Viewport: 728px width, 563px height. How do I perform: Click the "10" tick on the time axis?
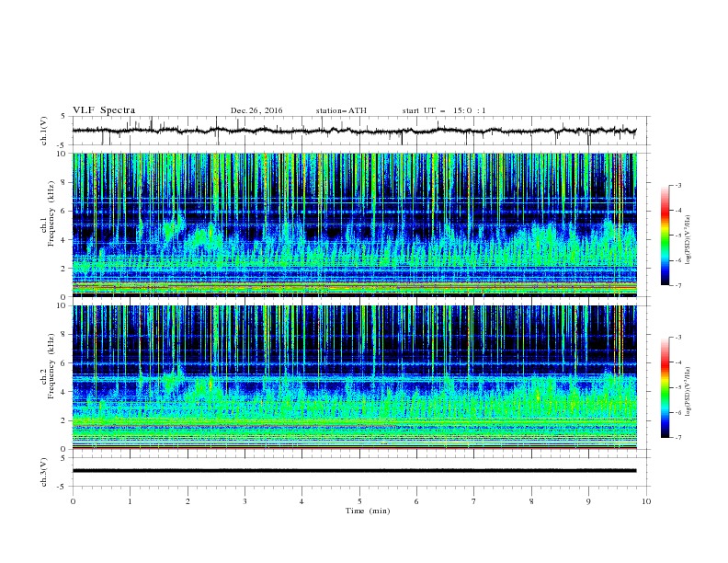tap(646, 501)
